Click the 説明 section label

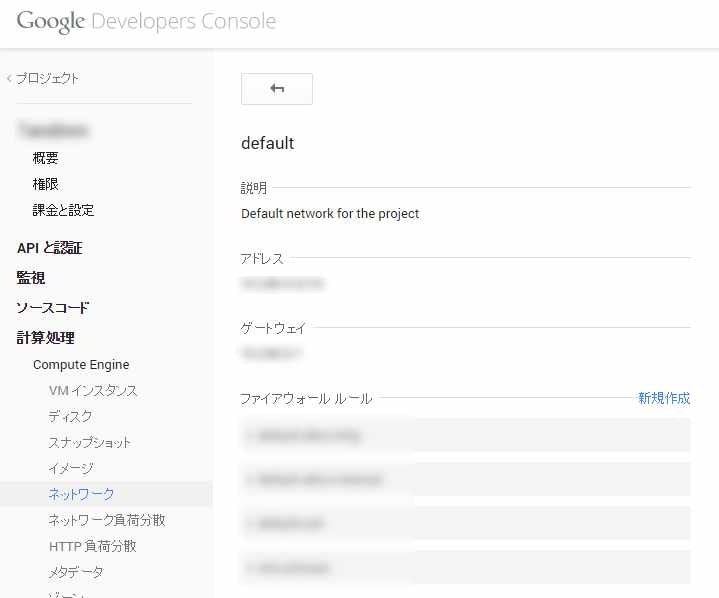pos(254,188)
